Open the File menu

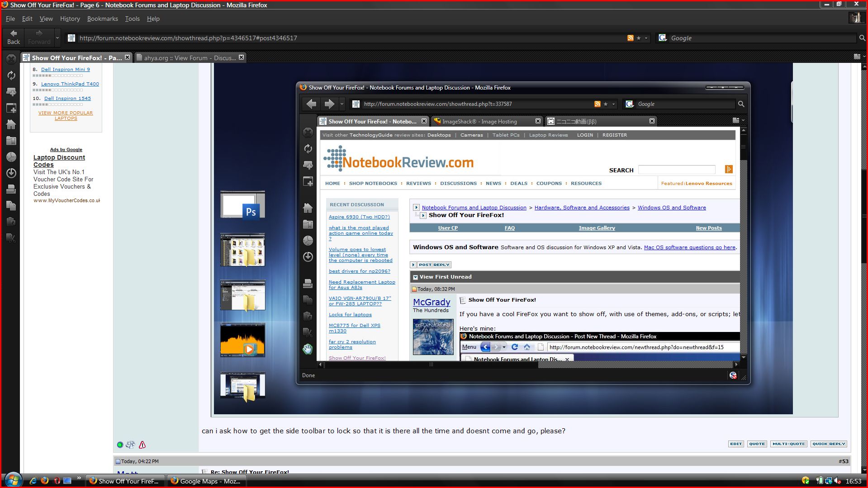[10, 19]
